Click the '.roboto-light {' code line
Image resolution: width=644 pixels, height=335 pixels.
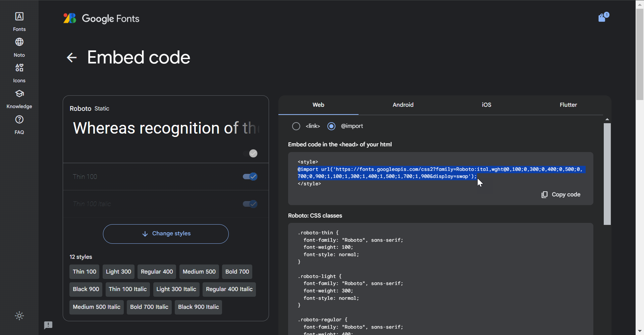pyautogui.click(x=320, y=276)
